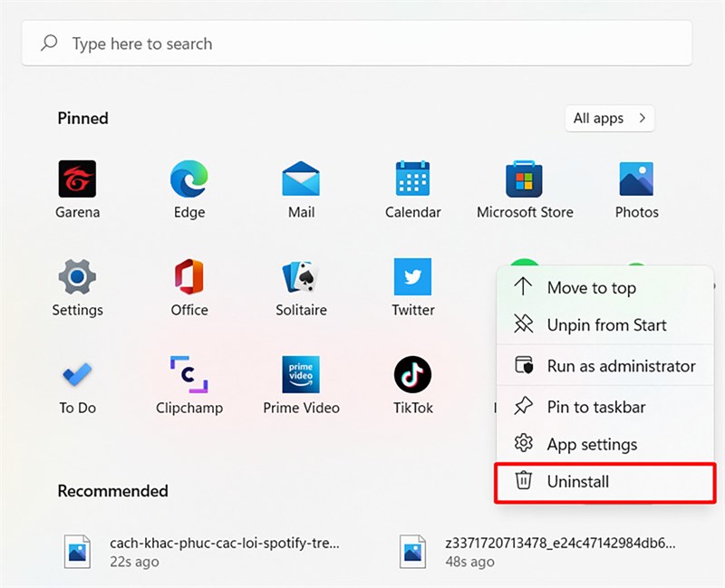Launch the TikTok app
Image resolution: width=725 pixels, height=588 pixels.
412,378
